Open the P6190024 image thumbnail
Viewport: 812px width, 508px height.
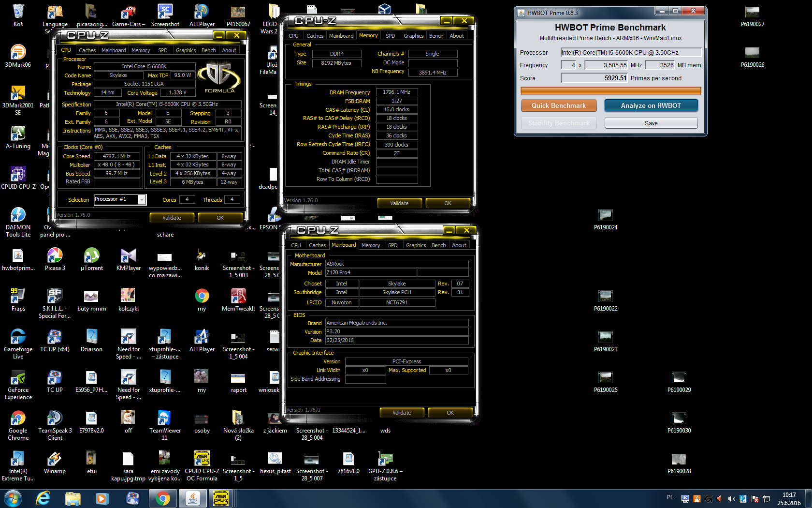pos(606,218)
